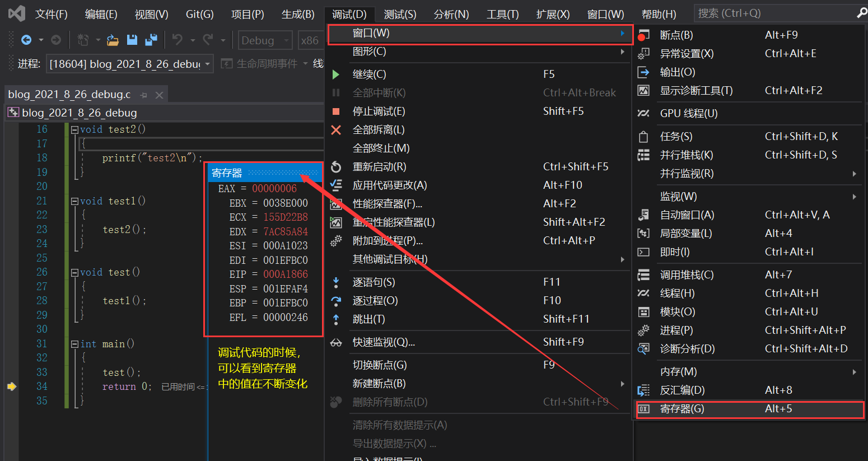Save the file with the floppy disk icon
This screenshot has height=461, width=868.
(132, 40)
